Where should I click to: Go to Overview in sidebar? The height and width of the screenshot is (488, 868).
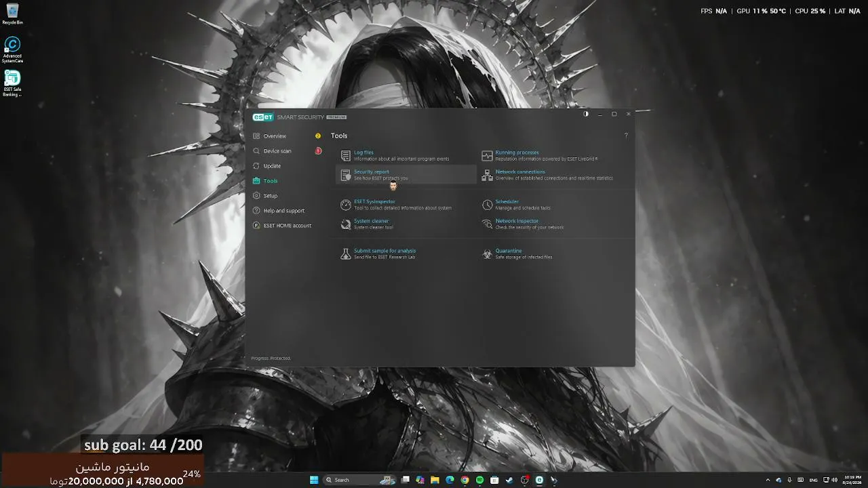pos(275,136)
